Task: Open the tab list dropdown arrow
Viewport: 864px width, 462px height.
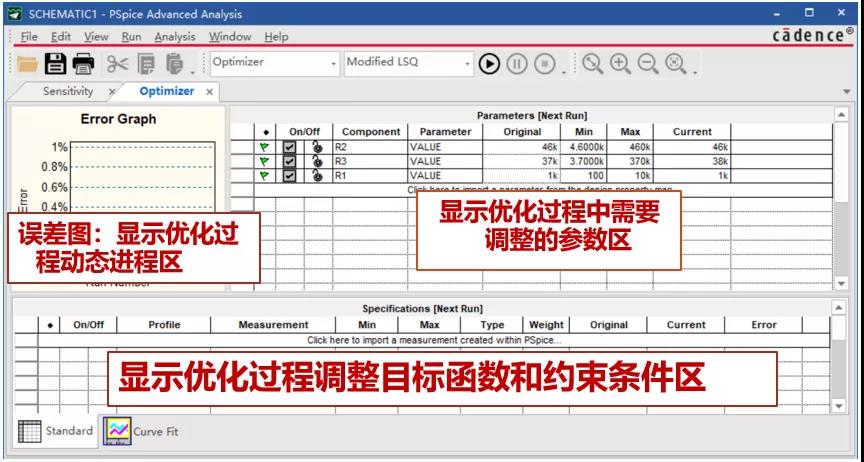Action: [x=846, y=92]
